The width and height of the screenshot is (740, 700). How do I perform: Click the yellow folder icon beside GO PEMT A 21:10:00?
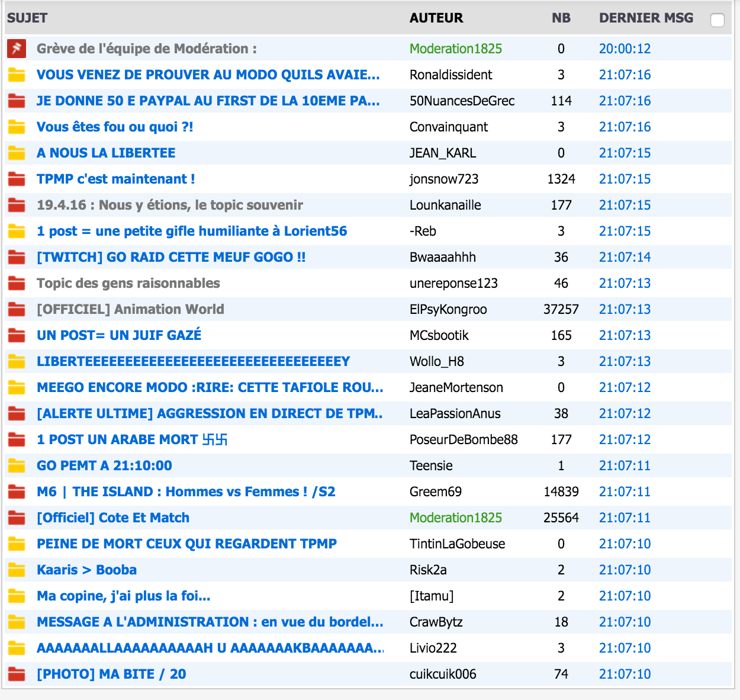click(17, 465)
